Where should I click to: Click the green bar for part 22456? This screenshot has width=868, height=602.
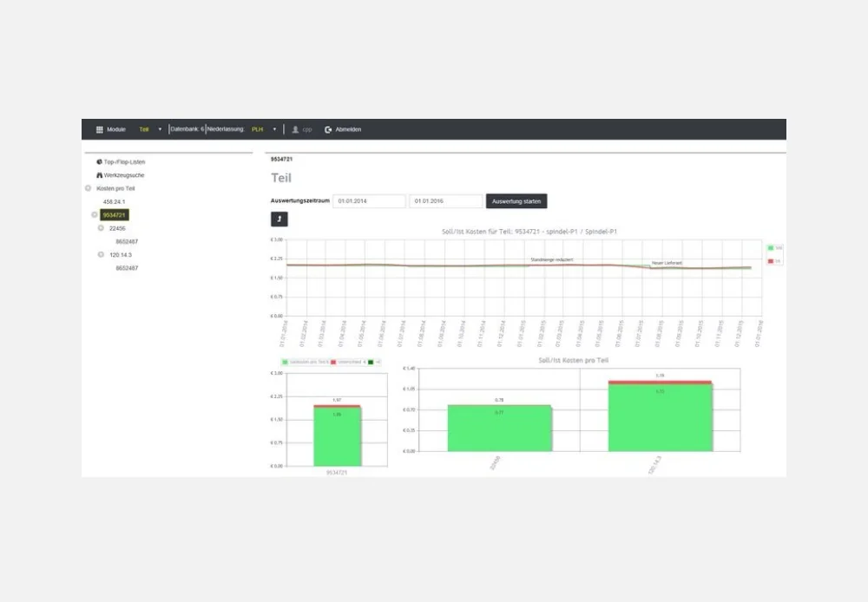click(x=499, y=428)
